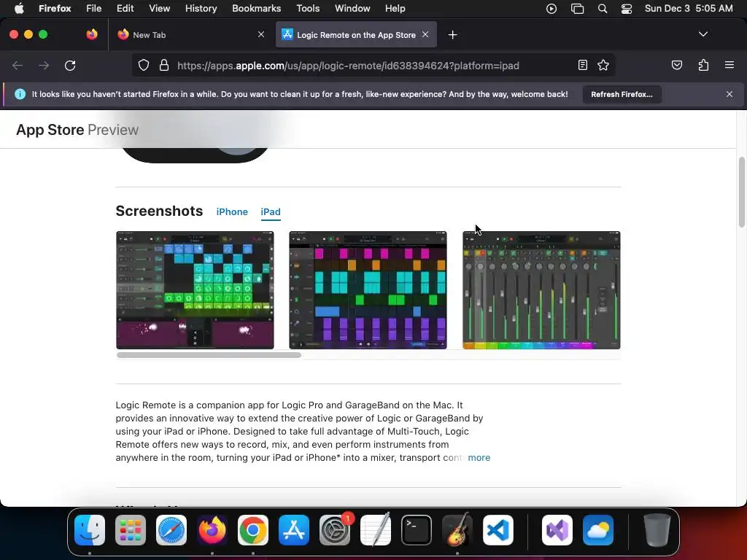Viewport: 747px width, 560px height.
Task: Click the Refresh Firefox button
Action: [622, 94]
